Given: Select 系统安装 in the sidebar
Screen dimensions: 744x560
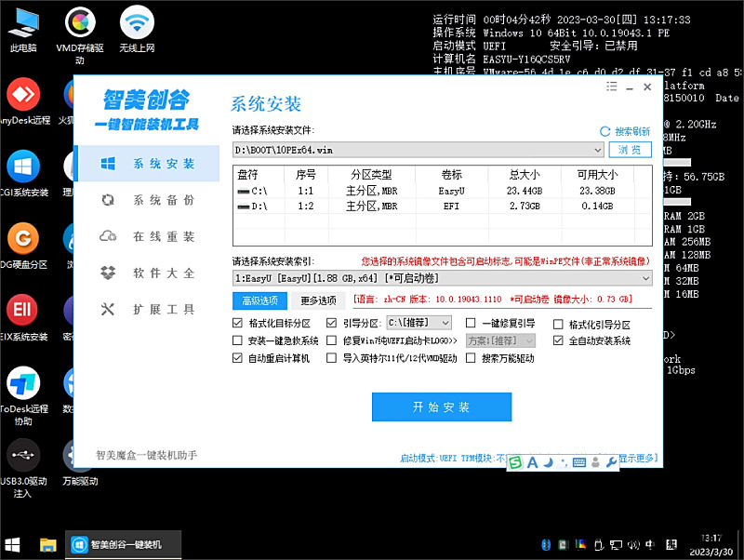Looking at the screenshot, I should 148,164.
